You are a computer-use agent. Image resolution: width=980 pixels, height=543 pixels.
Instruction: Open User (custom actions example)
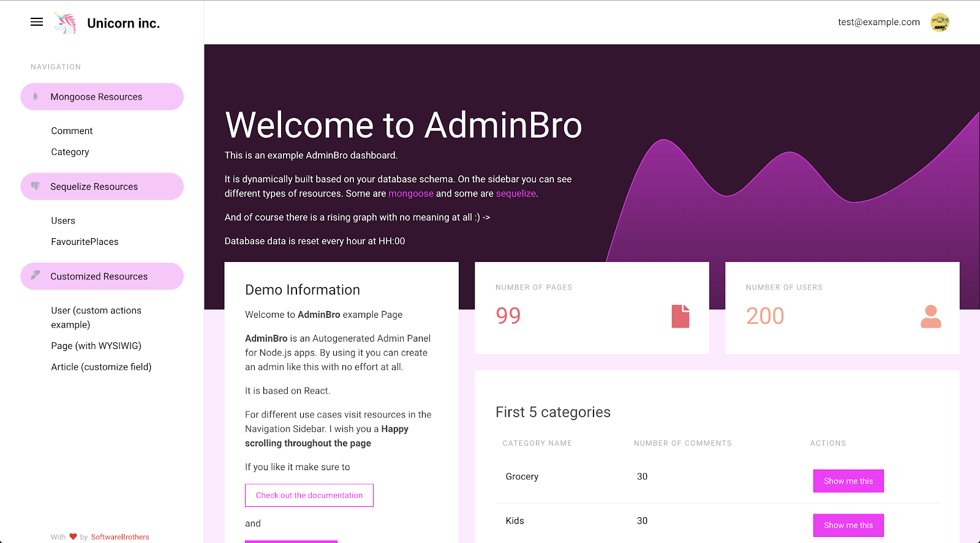coord(96,318)
